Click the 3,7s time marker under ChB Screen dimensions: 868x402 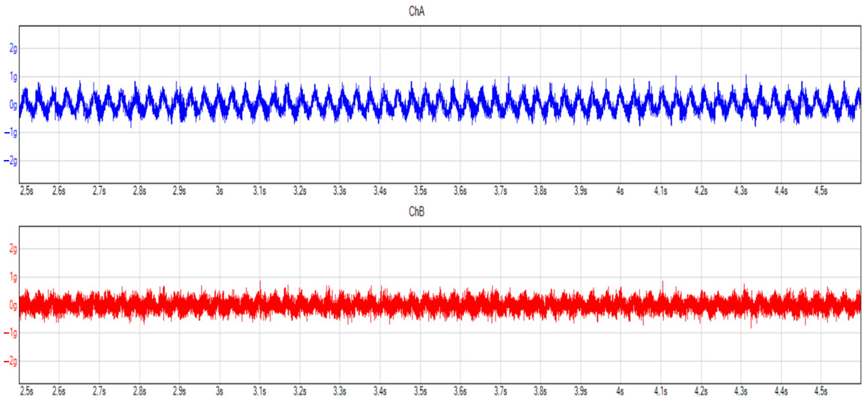[500, 392]
